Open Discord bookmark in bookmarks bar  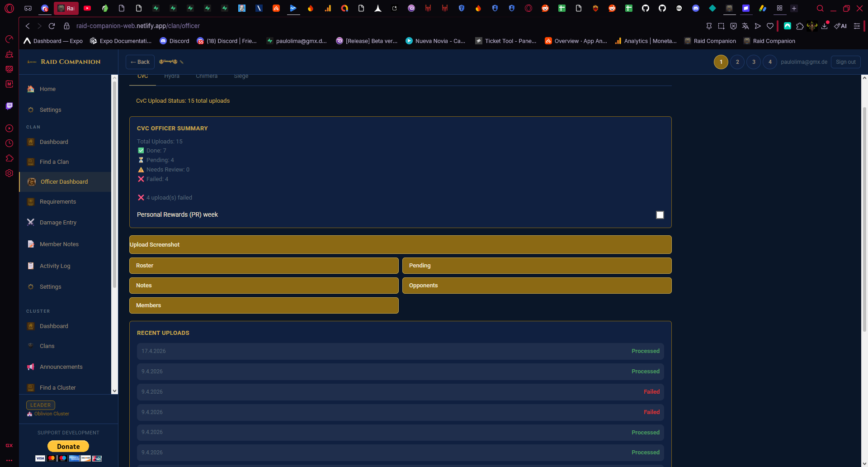175,41
